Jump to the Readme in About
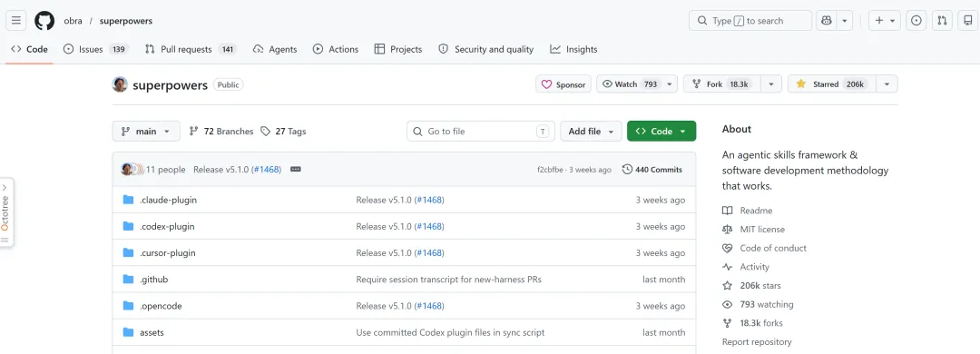Screen dimensions: 980x354 tap(748, 211)
